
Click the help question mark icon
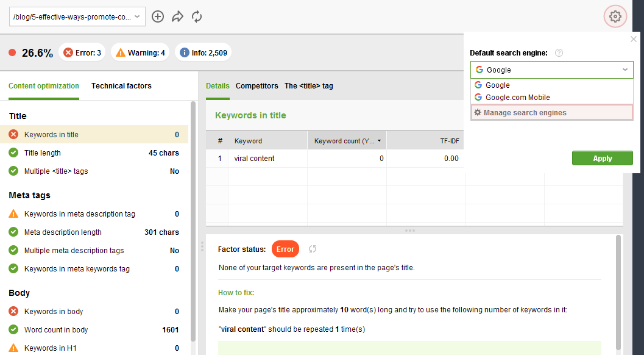[559, 52]
